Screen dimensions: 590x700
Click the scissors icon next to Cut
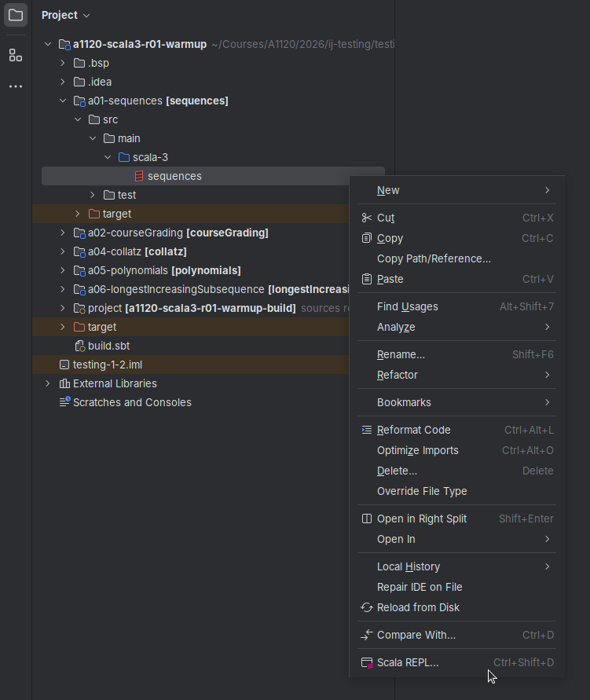click(x=366, y=218)
